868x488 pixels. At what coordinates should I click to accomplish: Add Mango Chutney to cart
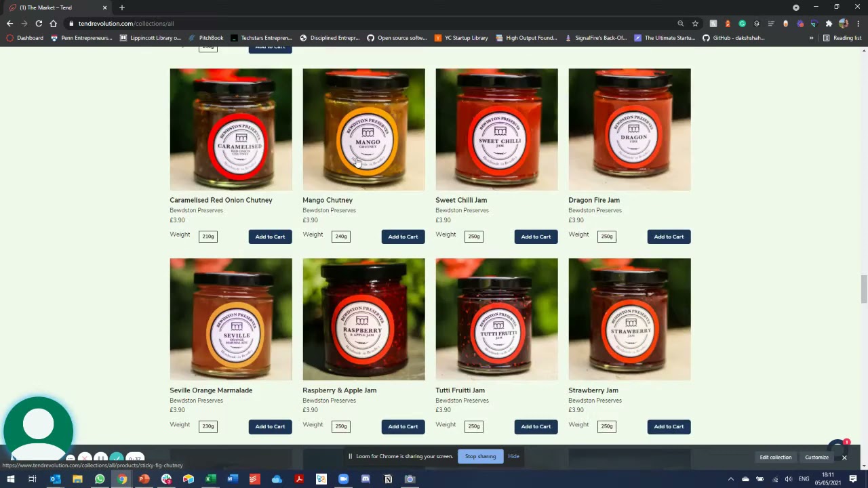pos(403,237)
